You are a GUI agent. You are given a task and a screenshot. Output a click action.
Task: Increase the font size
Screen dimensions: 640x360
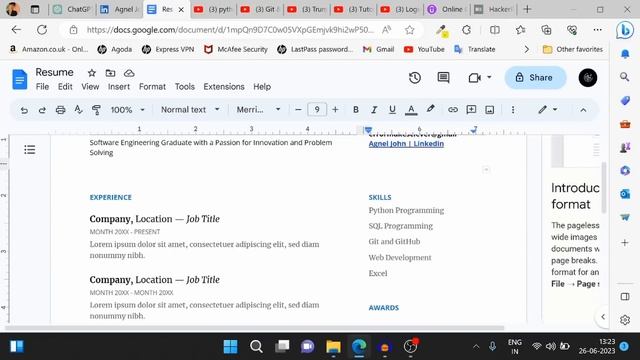(335, 109)
